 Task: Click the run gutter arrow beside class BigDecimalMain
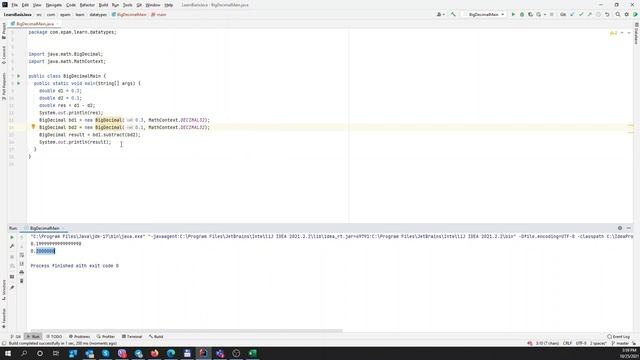pyautogui.click(x=18, y=76)
